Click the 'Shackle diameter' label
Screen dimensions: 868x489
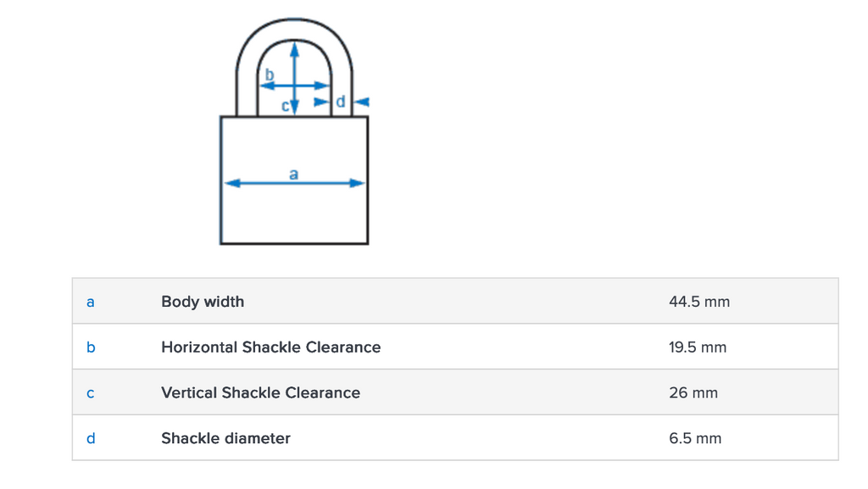point(225,439)
